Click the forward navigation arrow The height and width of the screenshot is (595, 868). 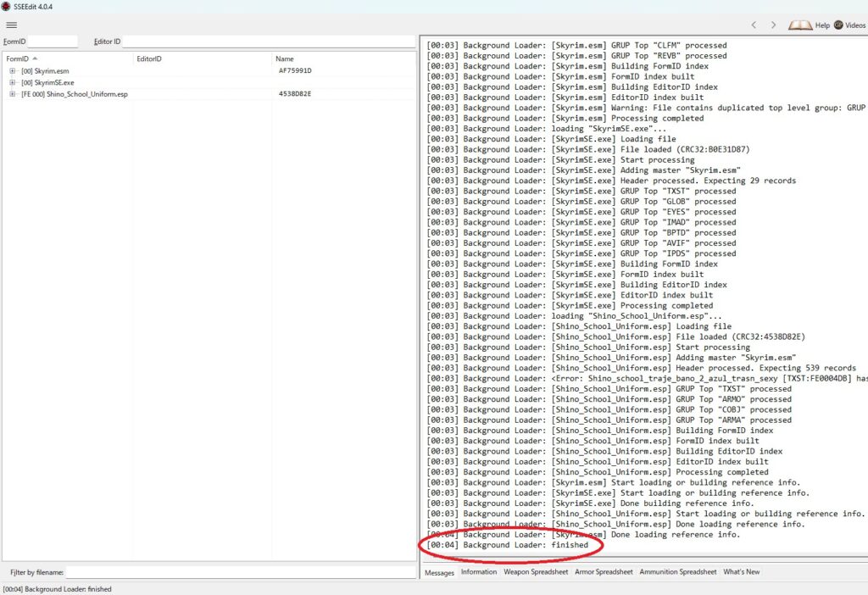point(773,25)
